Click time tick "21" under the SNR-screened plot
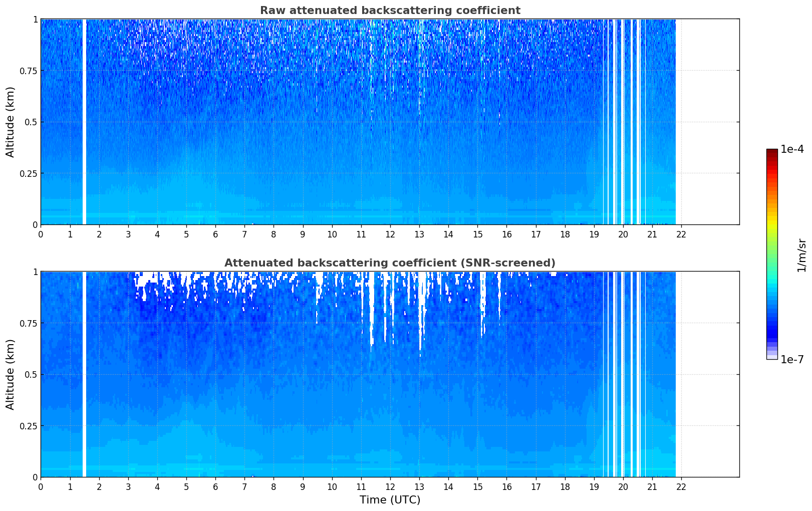This screenshot has width=812, height=511. [x=652, y=486]
